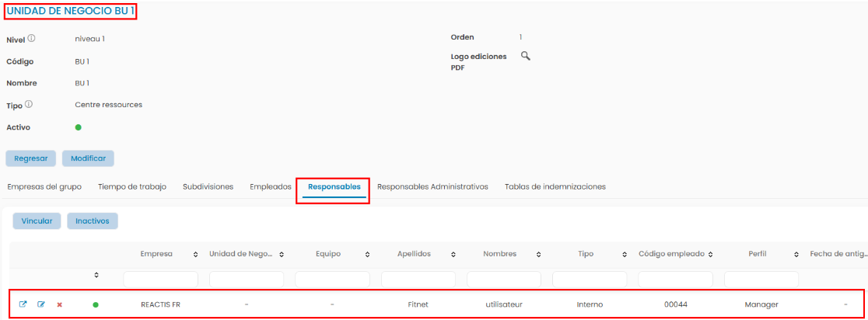The width and height of the screenshot is (868, 320).
Task: Click the magnifier icon for Logo ediciones PDF
Action: tap(525, 56)
